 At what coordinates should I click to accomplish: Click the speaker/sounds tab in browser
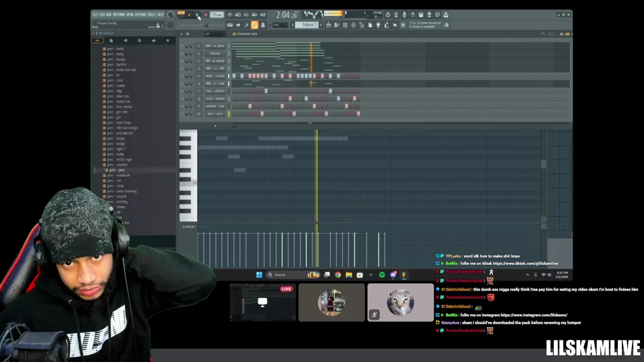tap(126, 40)
